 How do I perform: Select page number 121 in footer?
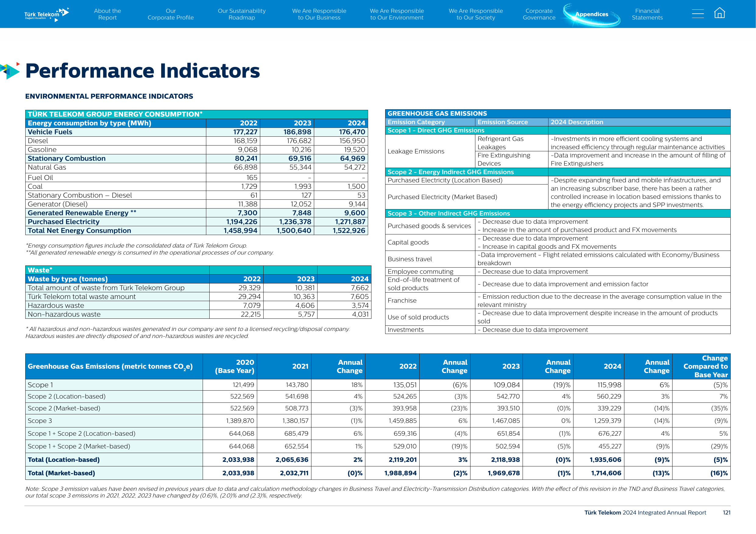coord(726,513)
